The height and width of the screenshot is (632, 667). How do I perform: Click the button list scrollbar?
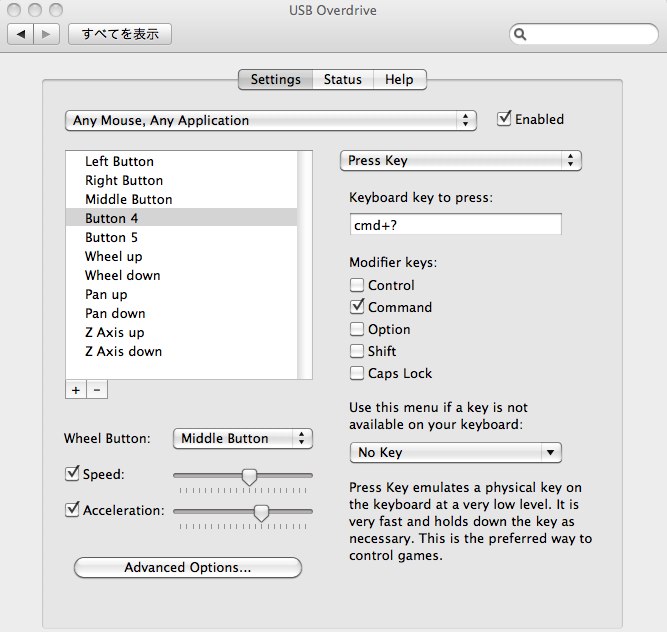[x=305, y=265]
